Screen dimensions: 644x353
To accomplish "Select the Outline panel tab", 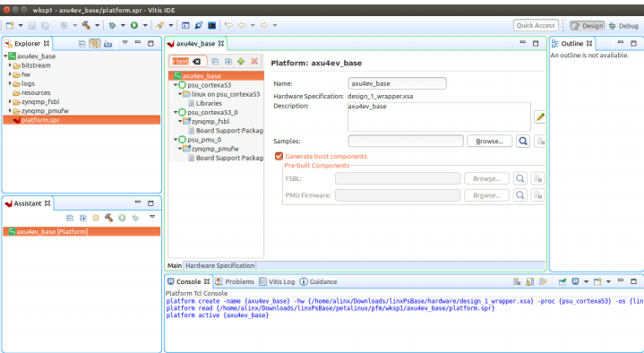I will point(572,44).
